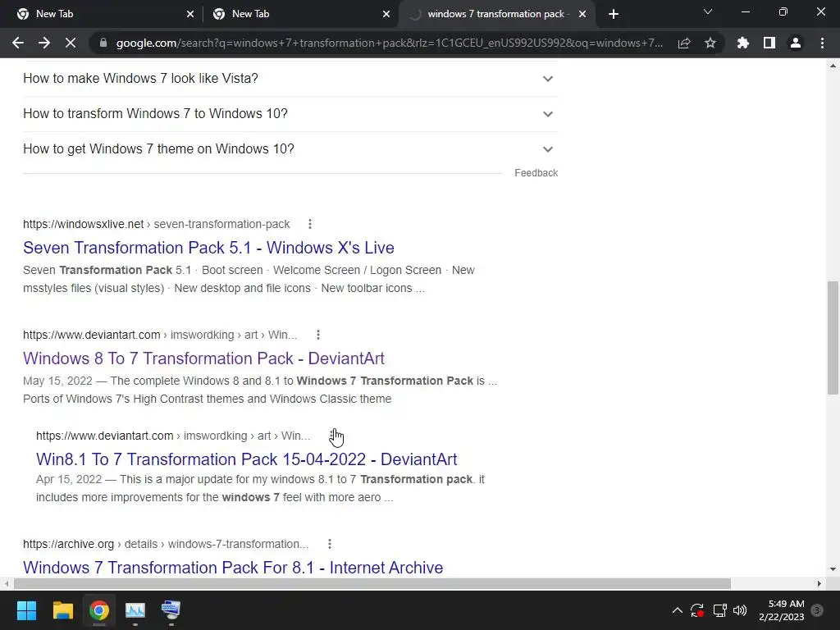
Task: Open File Explorer from taskbar
Action: pos(62,610)
